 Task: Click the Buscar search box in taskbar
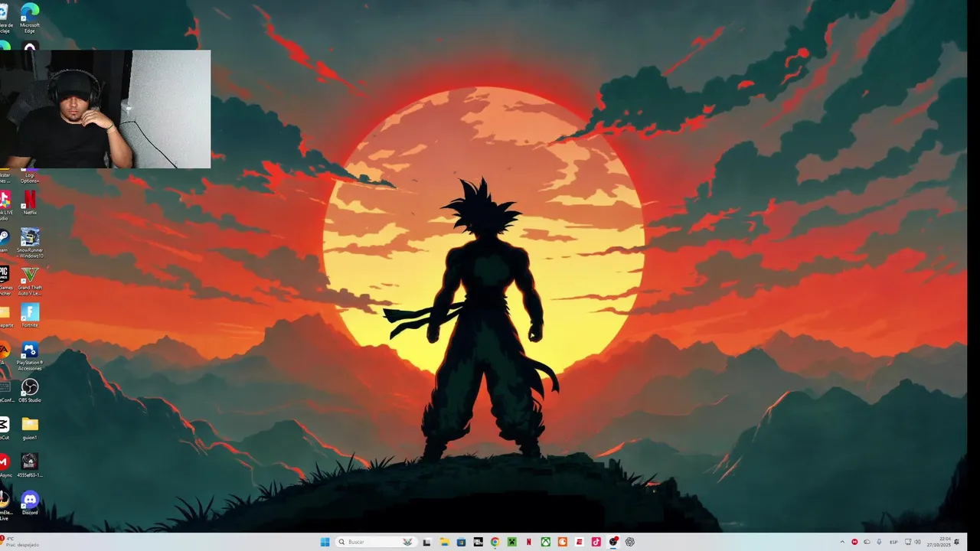tap(377, 542)
